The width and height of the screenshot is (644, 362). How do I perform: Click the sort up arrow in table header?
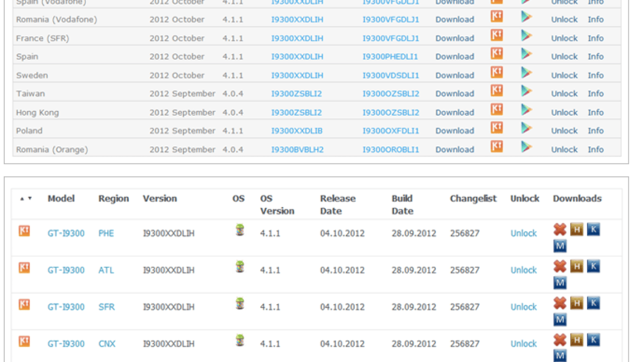click(22, 198)
